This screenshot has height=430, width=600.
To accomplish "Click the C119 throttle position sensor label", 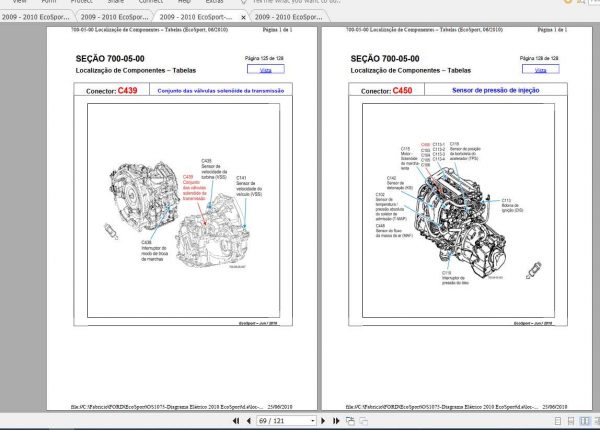I will pos(465,151).
